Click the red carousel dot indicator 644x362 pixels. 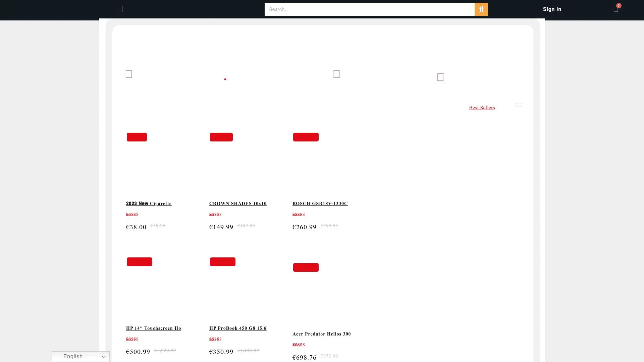(225, 79)
